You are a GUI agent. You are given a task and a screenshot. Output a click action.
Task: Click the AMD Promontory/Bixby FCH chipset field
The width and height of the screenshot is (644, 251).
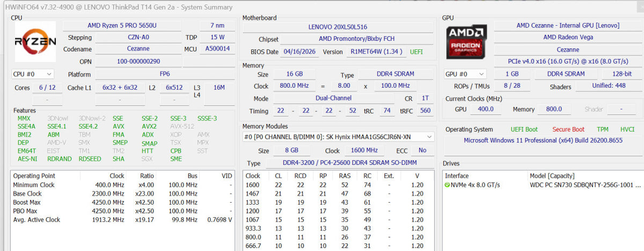[x=357, y=39]
